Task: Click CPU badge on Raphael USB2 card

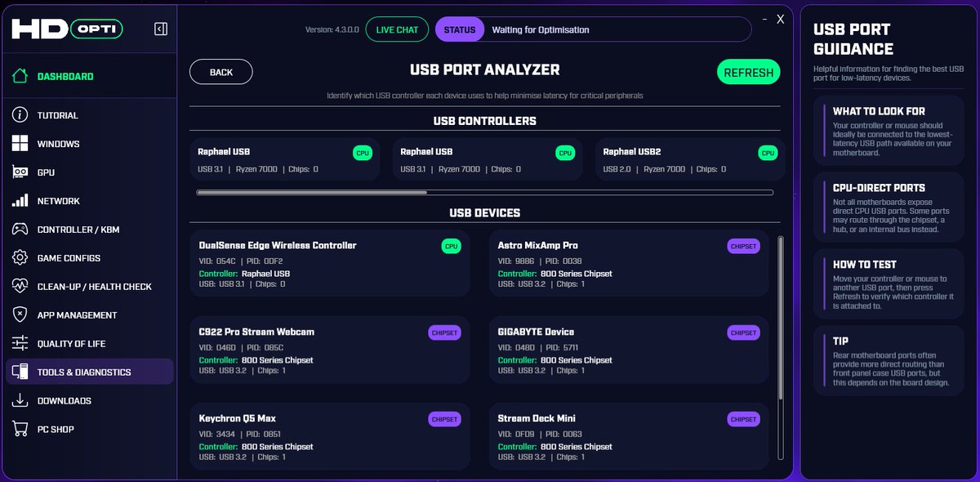Action: [x=768, y=153]
